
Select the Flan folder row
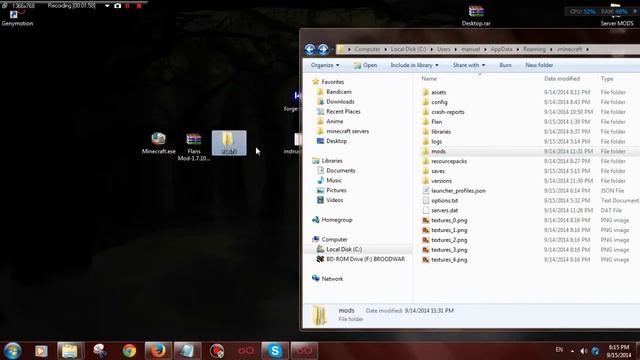(x=530, y=122)
